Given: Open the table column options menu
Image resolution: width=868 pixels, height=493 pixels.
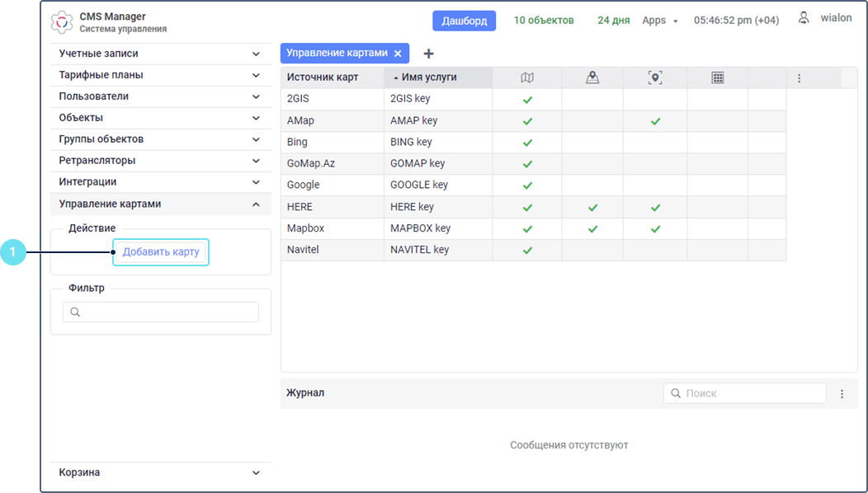Looking at the screenshot, I should pos(799,78).
